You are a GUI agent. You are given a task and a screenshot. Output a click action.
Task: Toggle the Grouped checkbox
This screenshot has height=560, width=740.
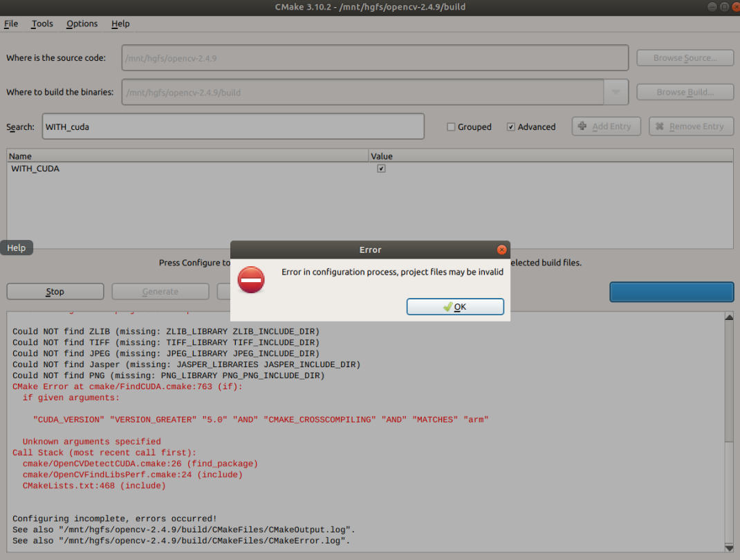pos(451,127)
